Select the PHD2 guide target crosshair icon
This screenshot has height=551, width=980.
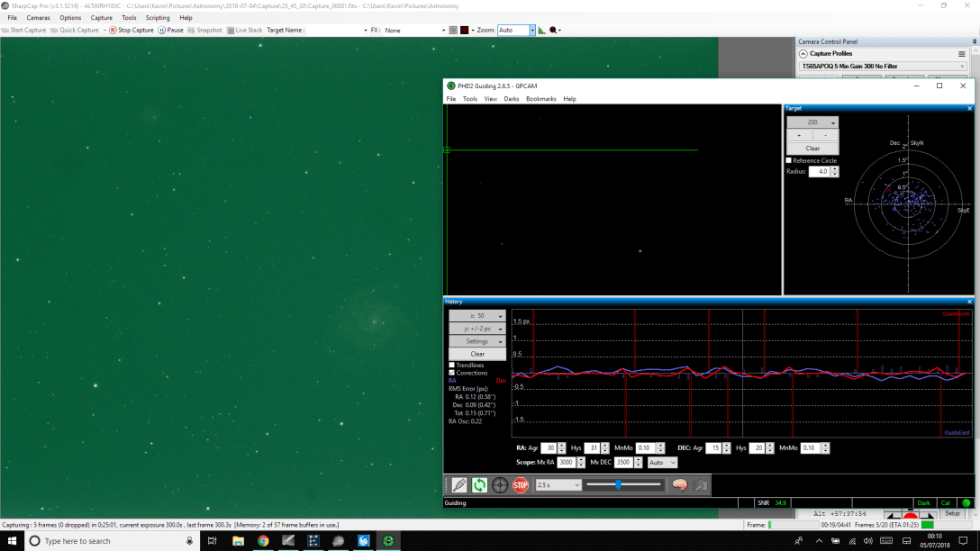pyautogui.click(x=499, y=483)
